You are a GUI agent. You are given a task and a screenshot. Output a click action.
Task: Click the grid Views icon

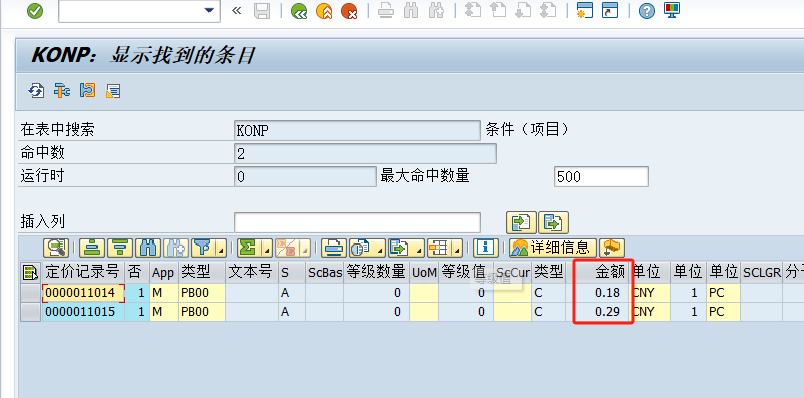point(361,248)
